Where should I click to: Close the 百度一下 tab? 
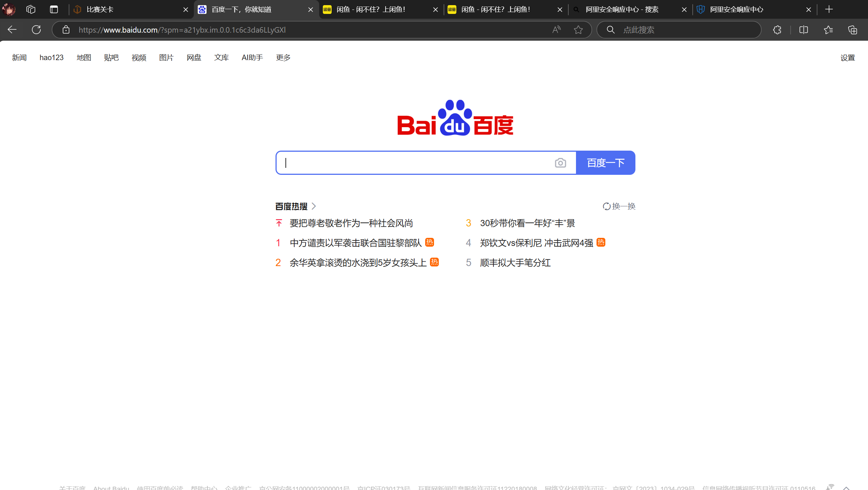(x=311, y=10)
